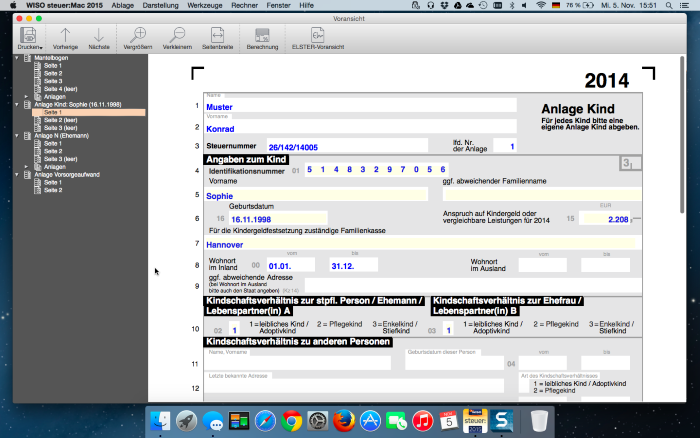700x438 pixels.
Task: Open the Ablage menu
Action: click(122, 5)
